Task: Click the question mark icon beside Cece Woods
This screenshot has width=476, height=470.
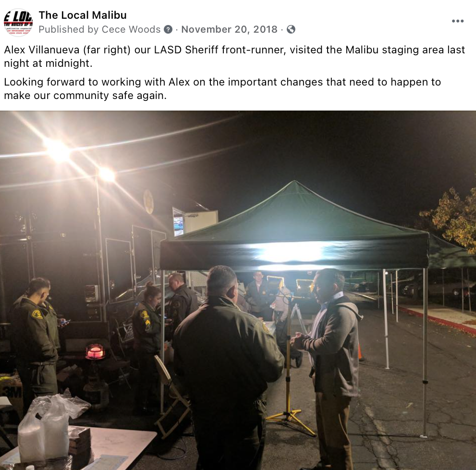Action: click(168, 29)
